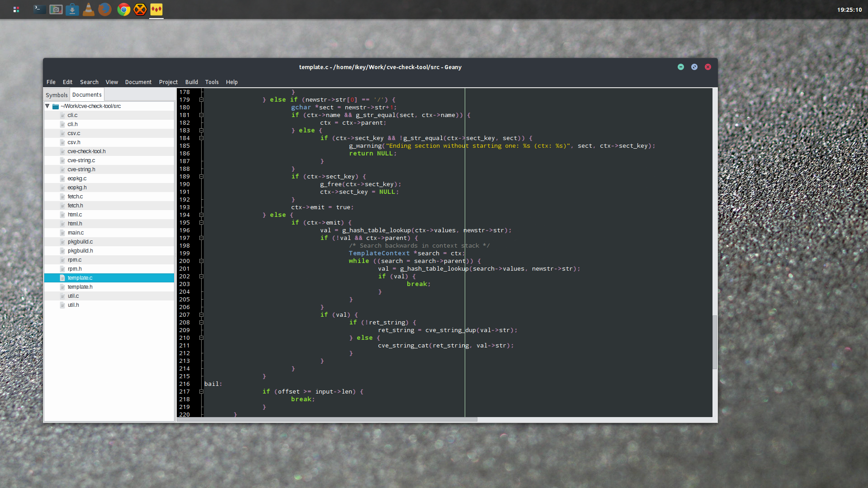Launch VLC media player from panel
This screenshot has height=488, width=868.
[89, 9]
